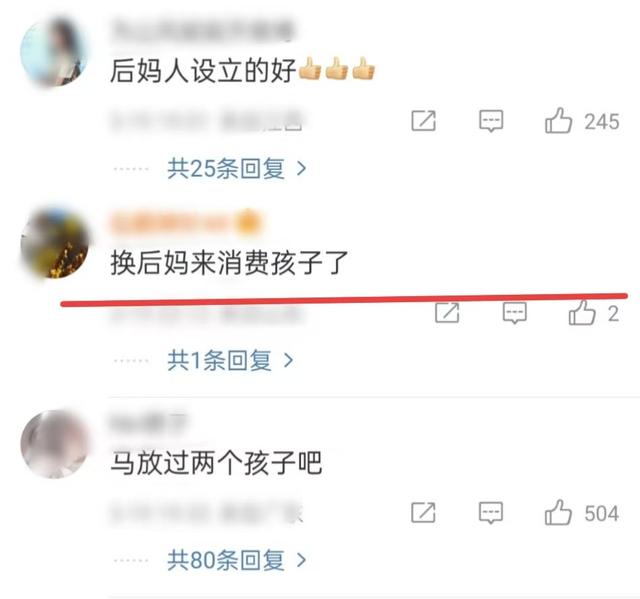This screenshot has width=640, height=599.
Task: Open username above 后妈人设立的好
Action: (x=202, y=29)
